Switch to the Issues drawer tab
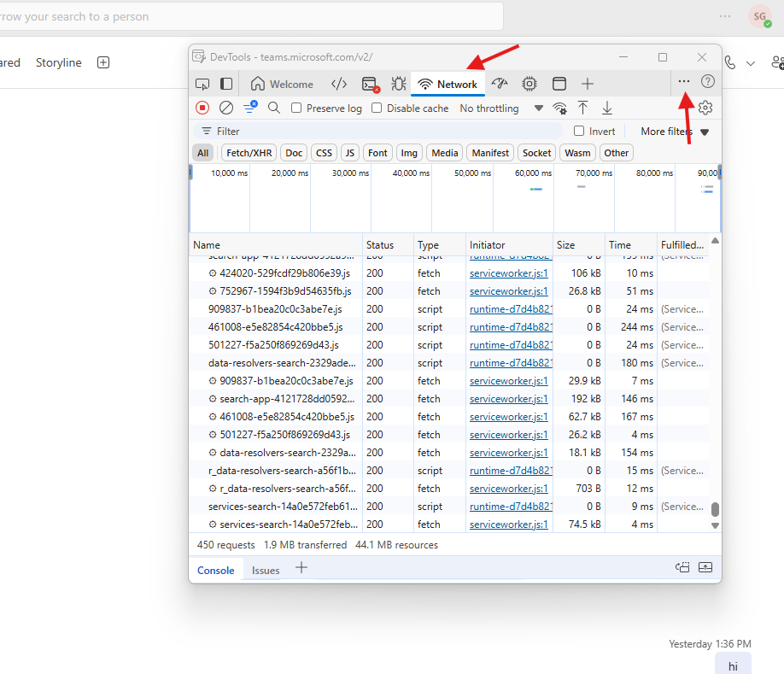 266,571
